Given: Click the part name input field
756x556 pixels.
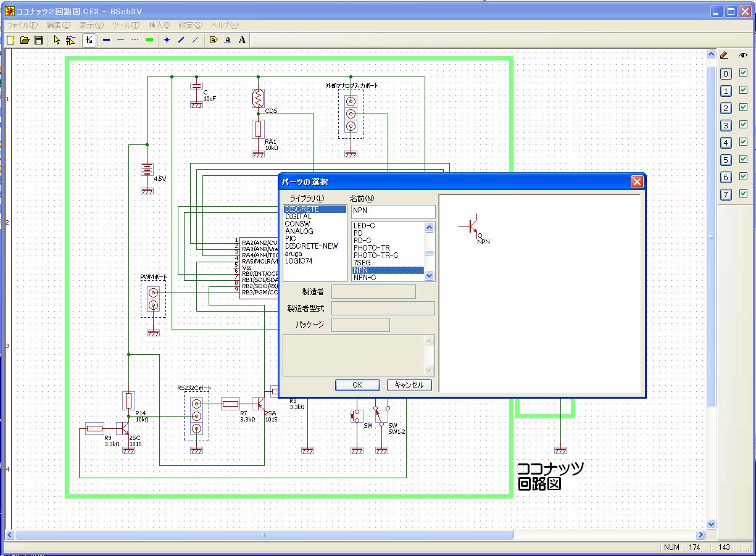Looking at the screenshot, I should tap(393, 211).
